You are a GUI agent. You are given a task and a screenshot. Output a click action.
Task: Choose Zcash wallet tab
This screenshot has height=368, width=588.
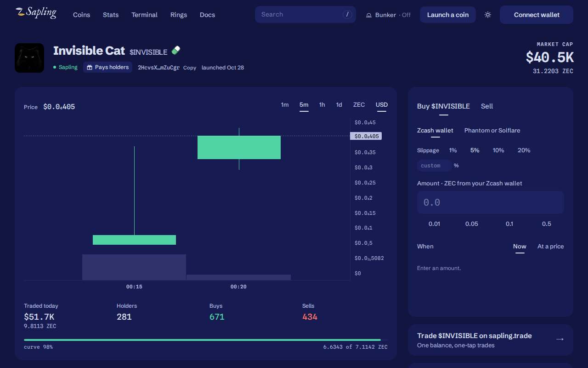pos(435,131)
